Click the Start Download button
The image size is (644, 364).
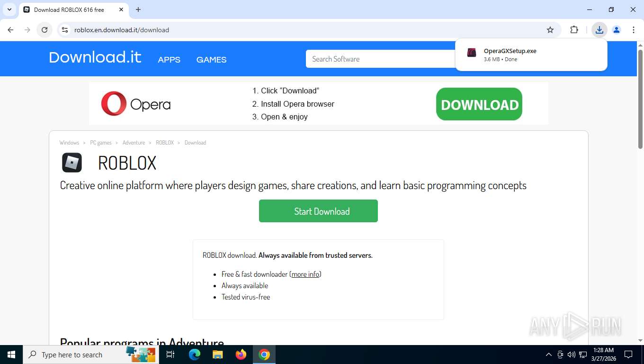click(318, 211)
